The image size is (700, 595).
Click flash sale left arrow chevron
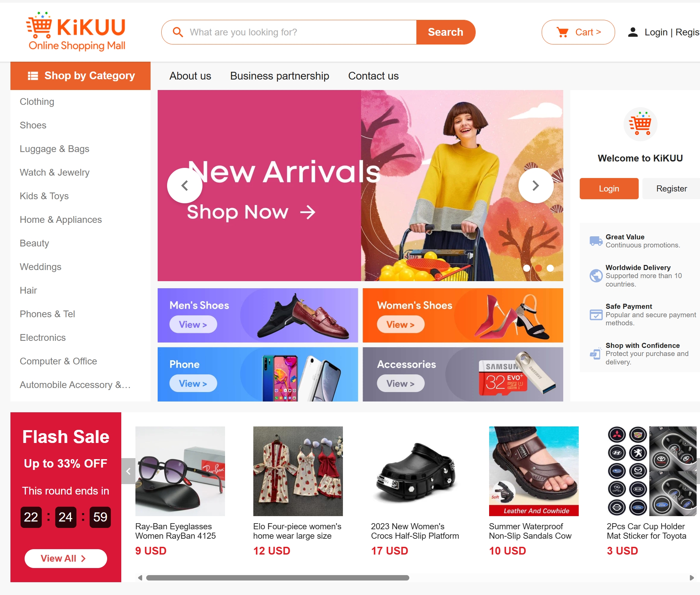pyautogui.click(x=128, y=471)
